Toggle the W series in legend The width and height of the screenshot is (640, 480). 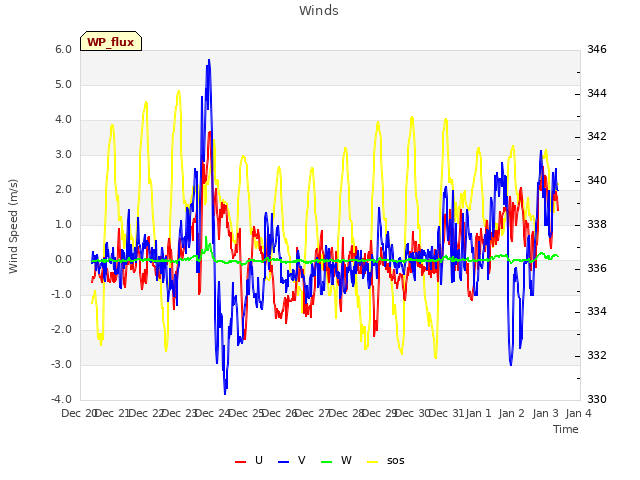[336, 460]
